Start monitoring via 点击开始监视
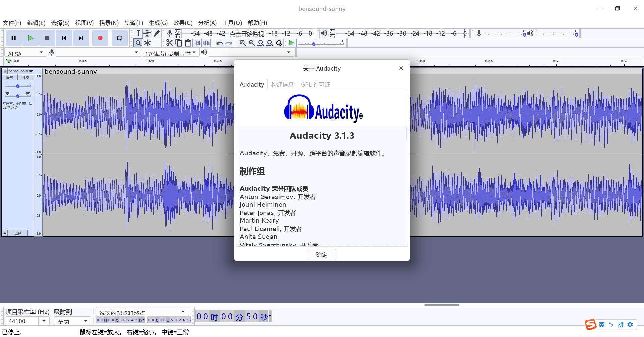 (x=247, y=33)
